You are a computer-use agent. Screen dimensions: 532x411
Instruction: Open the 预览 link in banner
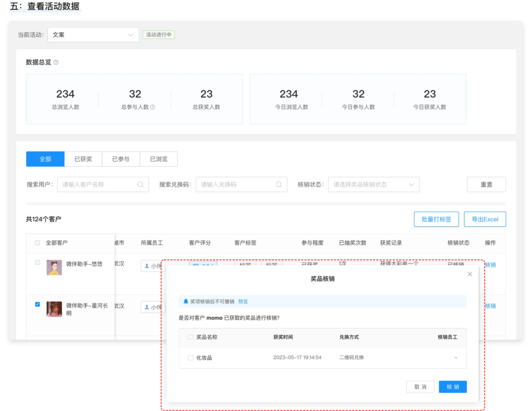click(243, 302)
